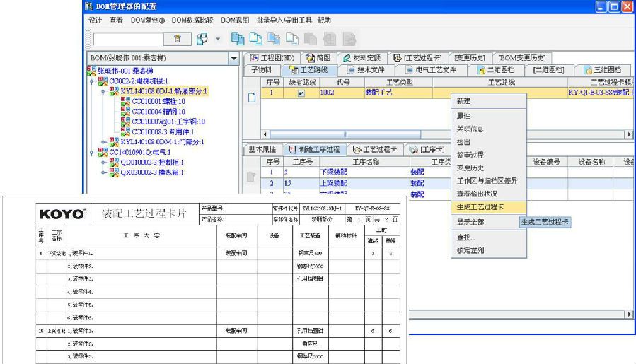The width and height of the screenshot is (636, 364).
Task: Open dropdown arrow beside the BOM view icon
Action: [x=218, y=39]
